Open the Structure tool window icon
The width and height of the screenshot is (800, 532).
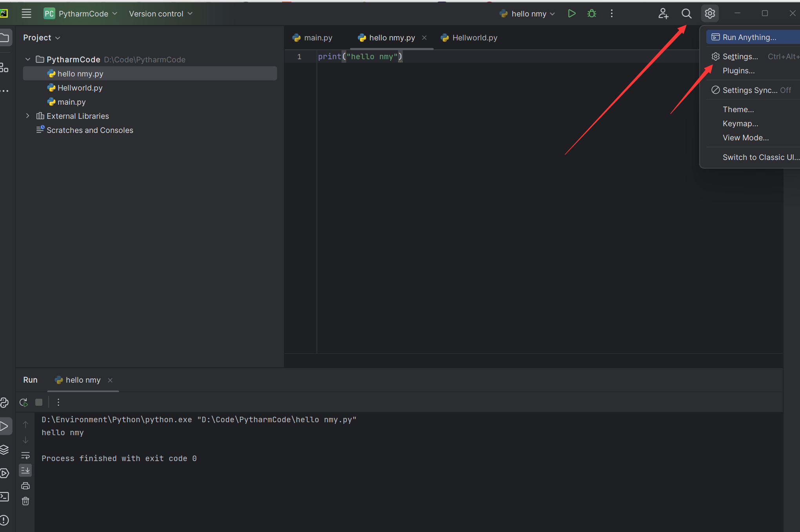pos(4,67)
